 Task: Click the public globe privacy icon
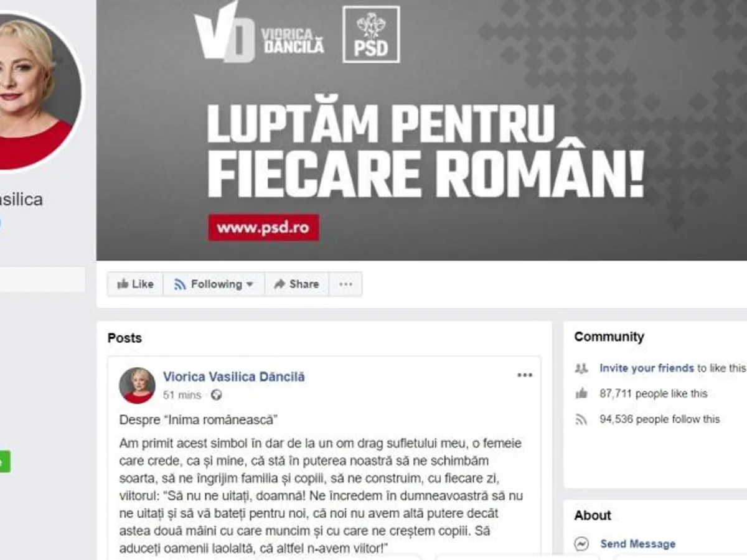pos(216,395)
